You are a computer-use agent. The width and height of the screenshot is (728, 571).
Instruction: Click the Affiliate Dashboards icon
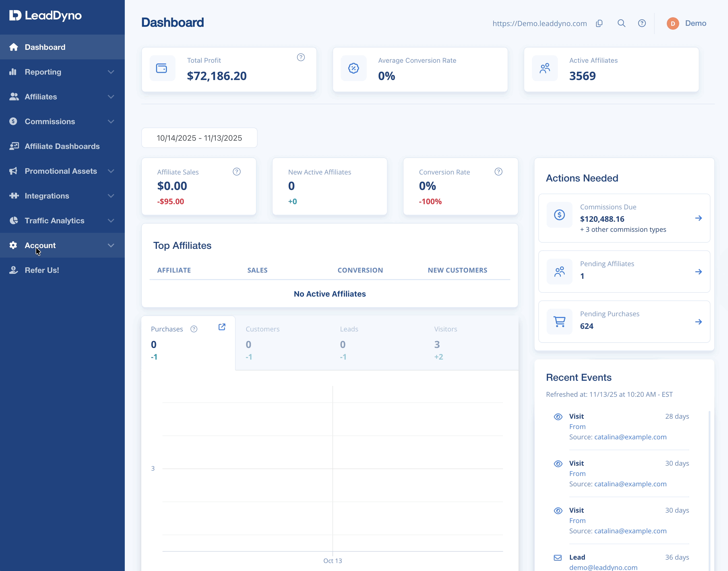point(14,146)
